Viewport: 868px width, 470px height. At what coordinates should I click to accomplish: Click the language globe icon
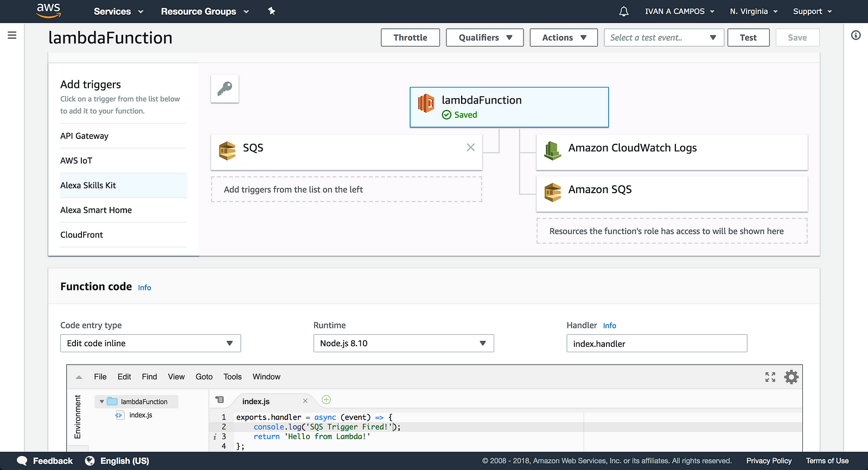tap(90, 461)
